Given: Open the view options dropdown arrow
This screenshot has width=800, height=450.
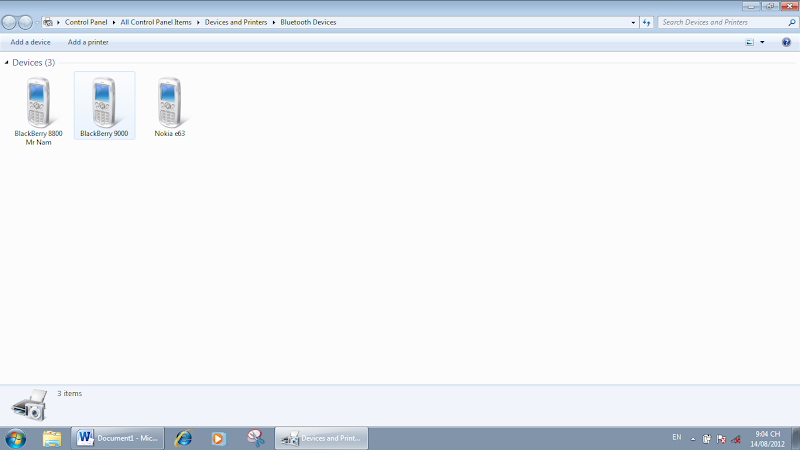Looking at the screenshot, I should click(762, 42).
